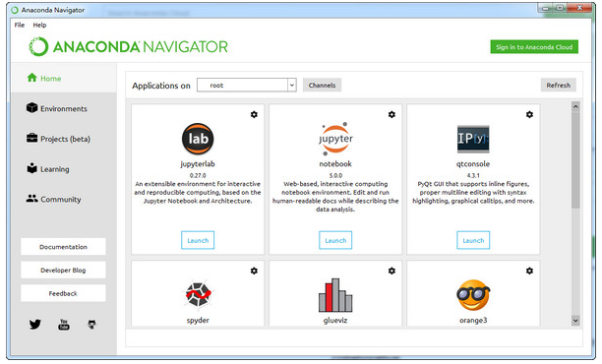Open the Help menu
The image size is (602, 364).
(39, 25)
